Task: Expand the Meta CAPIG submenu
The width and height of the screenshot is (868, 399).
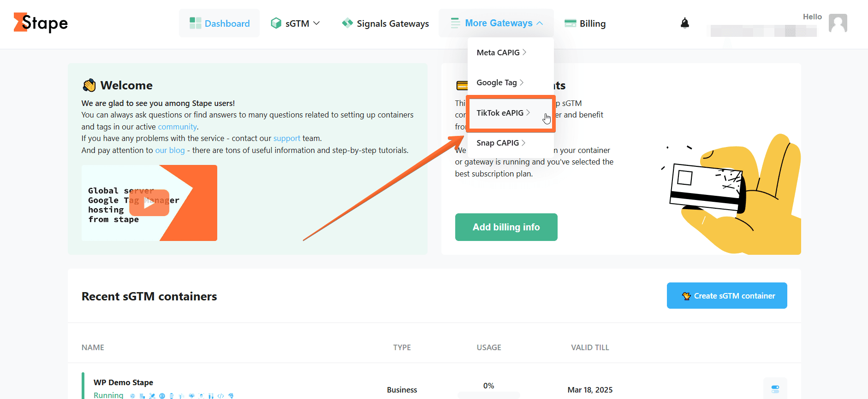Action: pos(501,53)
